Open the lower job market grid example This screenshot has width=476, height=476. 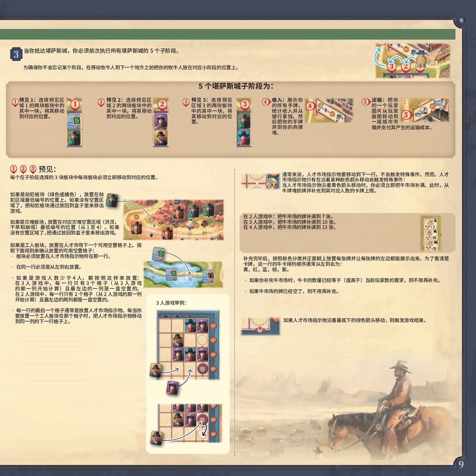click(189, 423)
